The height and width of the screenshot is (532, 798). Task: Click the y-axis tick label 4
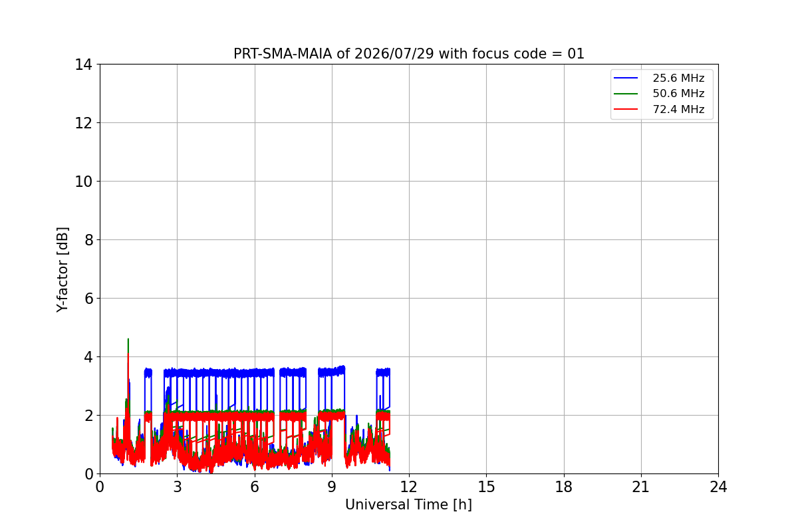click(88, 357)
